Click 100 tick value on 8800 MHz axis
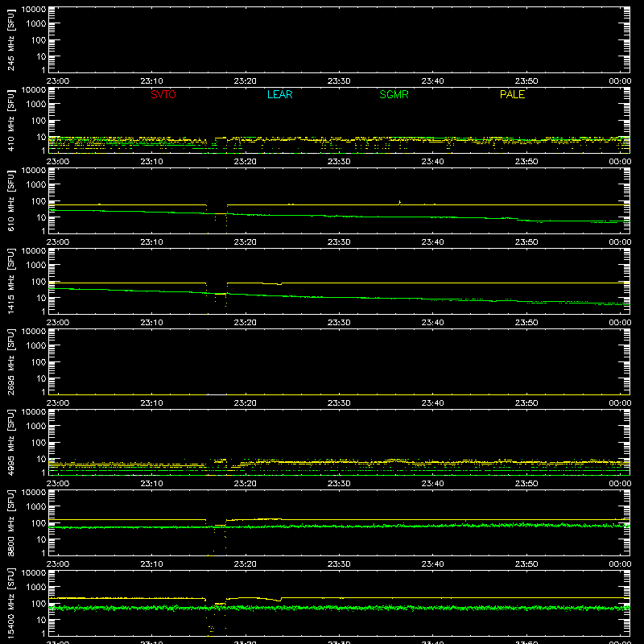644x644 pixels. click(39, 523)
